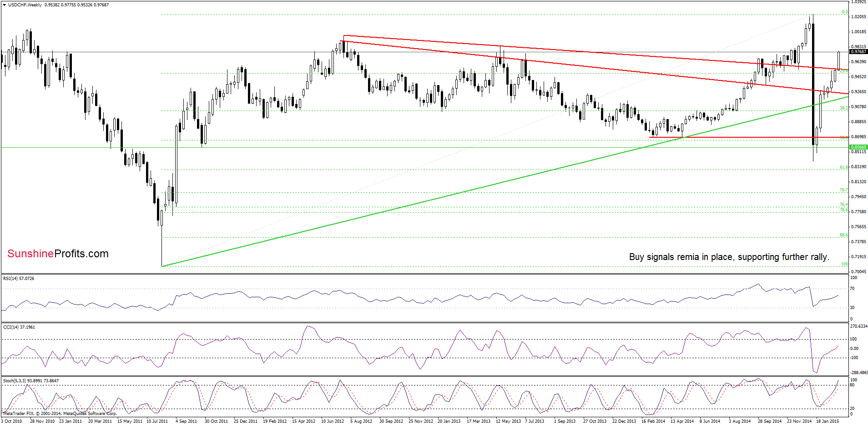Screen dimensions: 868x425
Task: Click the 0.77580 price axis label
Action: pyautogui.click(x=858, y=212)
